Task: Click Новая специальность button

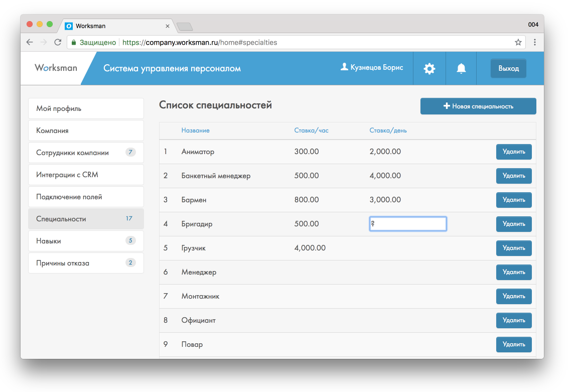Action: [x=478, y=106]
